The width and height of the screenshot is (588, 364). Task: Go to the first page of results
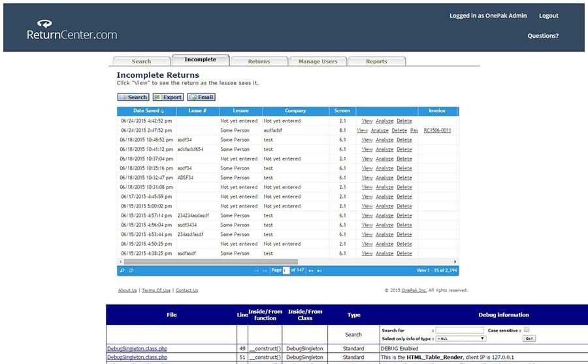click(257, 271)
